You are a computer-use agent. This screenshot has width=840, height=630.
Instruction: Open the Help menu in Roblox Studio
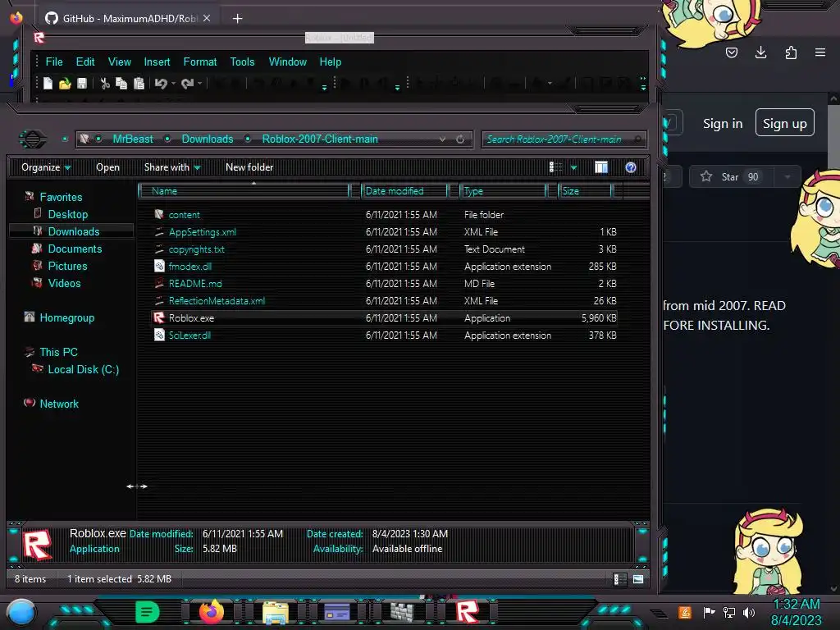click(330, 62)
